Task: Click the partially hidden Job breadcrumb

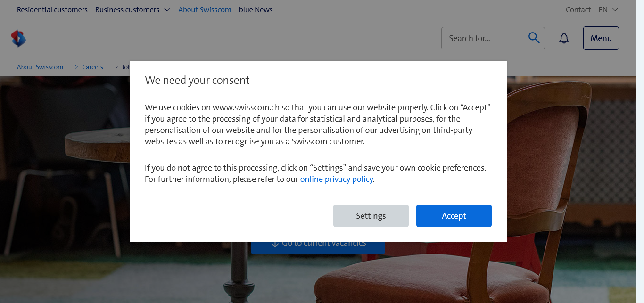Action: 125,67
